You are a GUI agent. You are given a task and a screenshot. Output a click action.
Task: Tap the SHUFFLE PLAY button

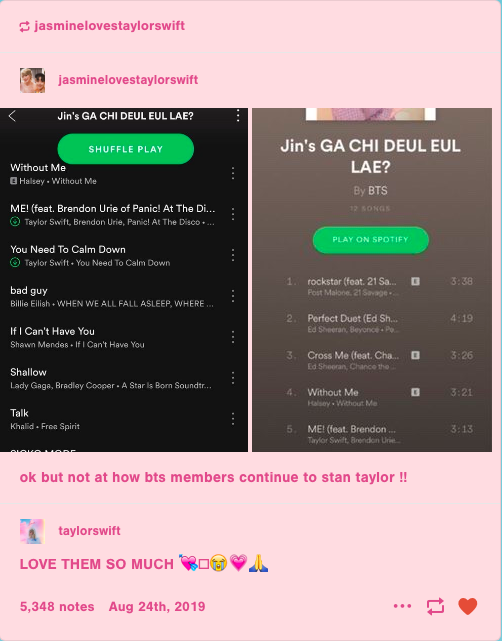[x=126, y=149]
